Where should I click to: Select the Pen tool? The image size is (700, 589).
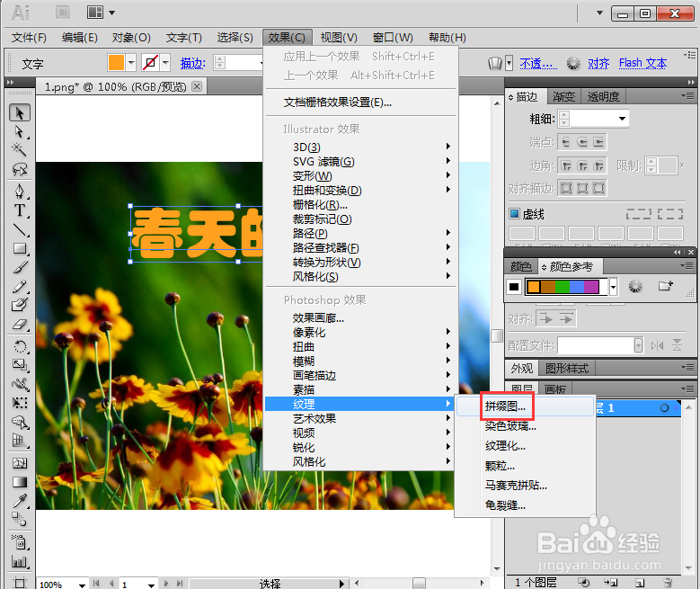(19, 191)
